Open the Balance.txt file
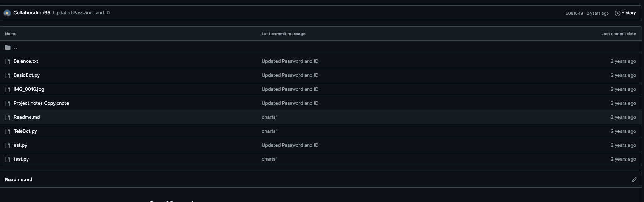This screenshot has width=644, height=202. (x=26, y=61)
